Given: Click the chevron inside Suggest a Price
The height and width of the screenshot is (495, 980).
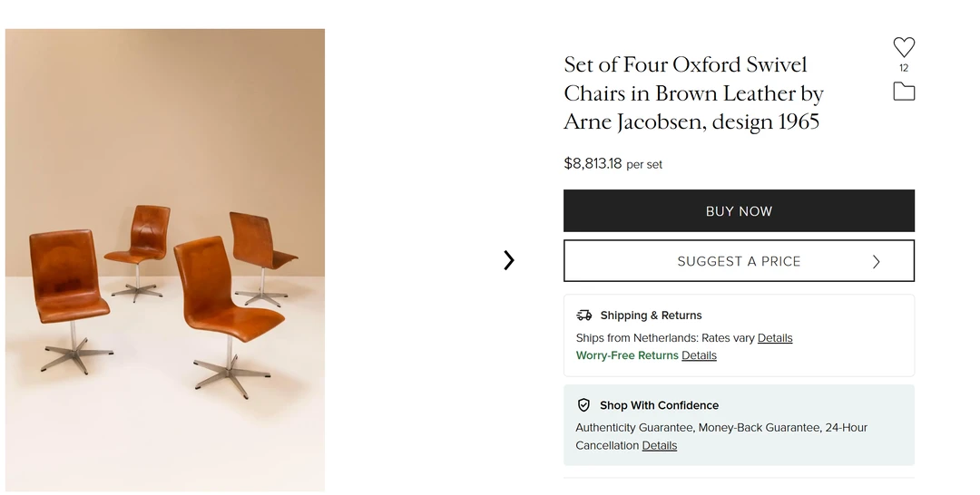Looking at the screenshot, I should point(876,261).
